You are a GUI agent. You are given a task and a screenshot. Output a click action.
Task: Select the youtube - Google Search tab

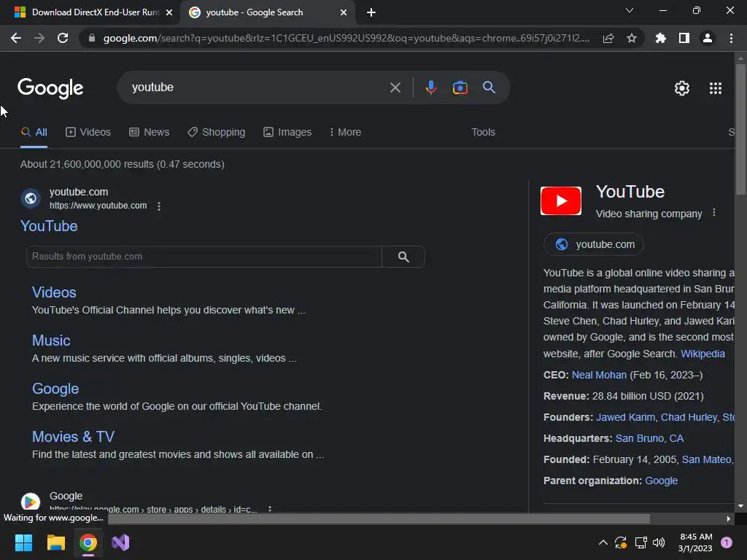267,12
